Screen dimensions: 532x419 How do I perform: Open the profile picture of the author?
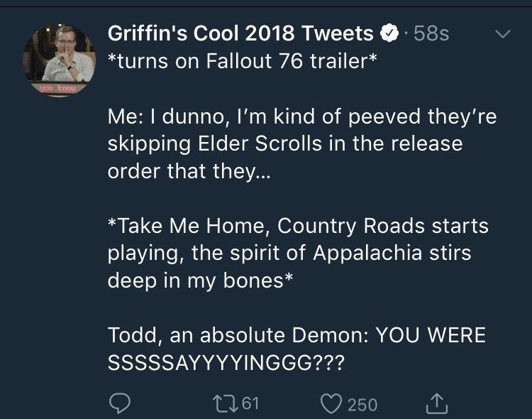click(59, 61)
